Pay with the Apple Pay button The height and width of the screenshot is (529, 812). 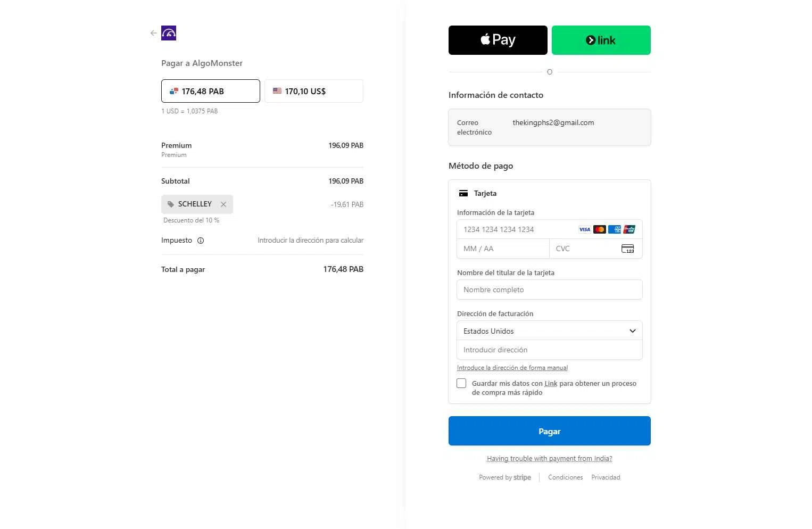click(x=498, y=40)
